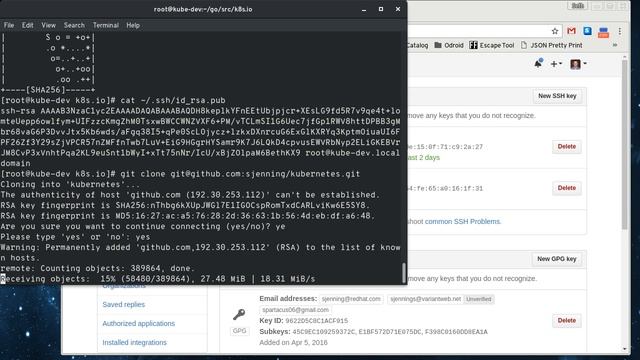This screenshot has height=360, width=640.
Task: Open Authorized applications in GitHub sidebar
Action: [138, 323]
